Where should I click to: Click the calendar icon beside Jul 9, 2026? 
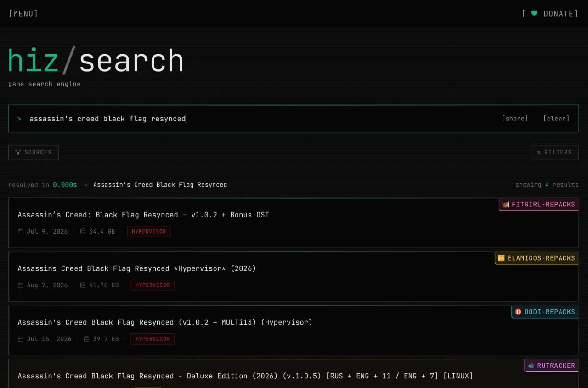(x=21, y=232)
